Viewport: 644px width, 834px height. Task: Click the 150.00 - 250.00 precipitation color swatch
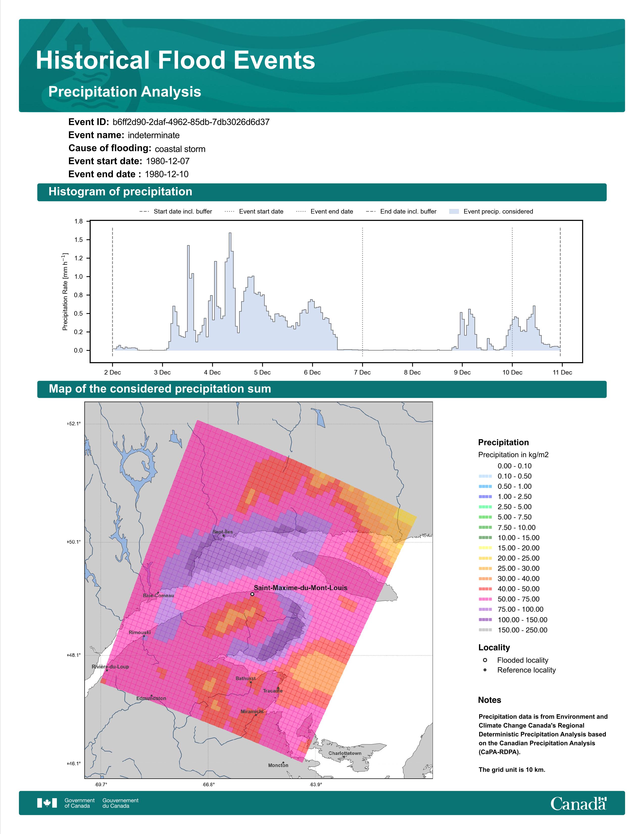point(485,630)
